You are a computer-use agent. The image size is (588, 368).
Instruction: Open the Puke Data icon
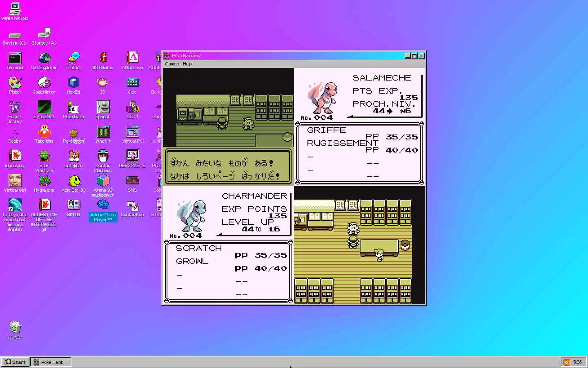(73, 110)
